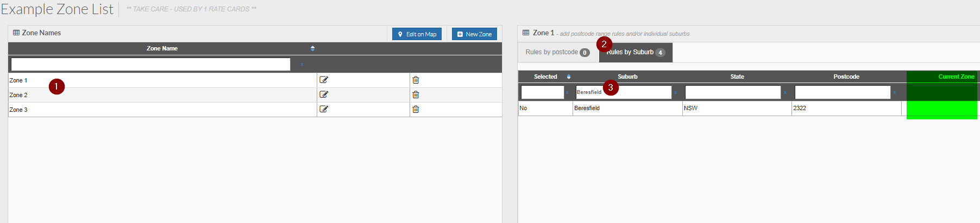Remove Zone 3 via trash icon
This screenshot has height=223, width=980.
[x=416, y=109]
